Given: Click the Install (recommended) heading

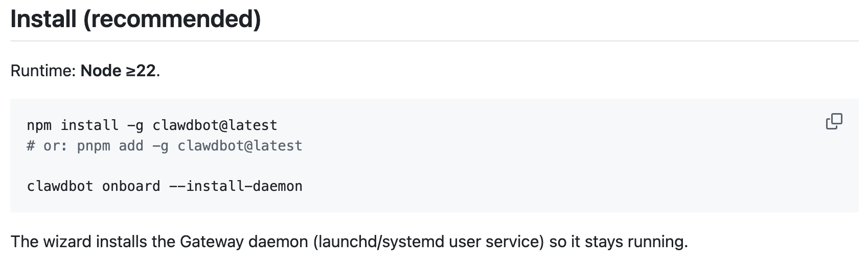Looking at the screenshot, I should (x=135, y=19).
